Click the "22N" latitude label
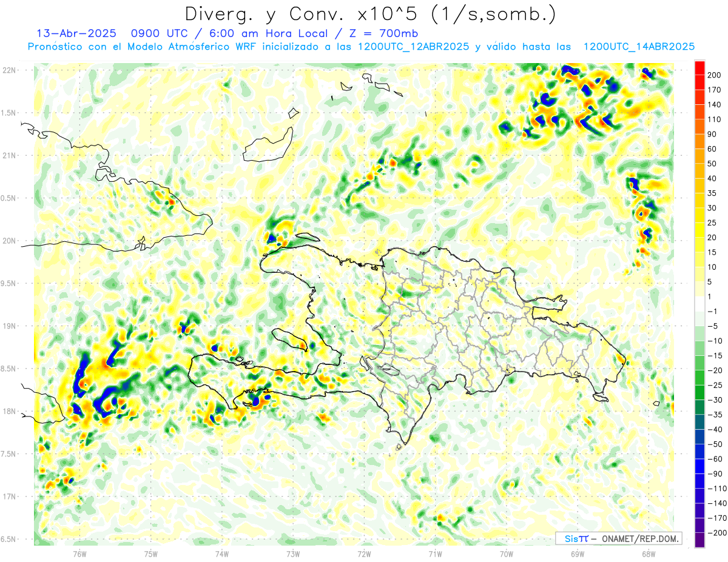Image resolution: width=728 pixels, height=562 pixels. tap(8, 70)
